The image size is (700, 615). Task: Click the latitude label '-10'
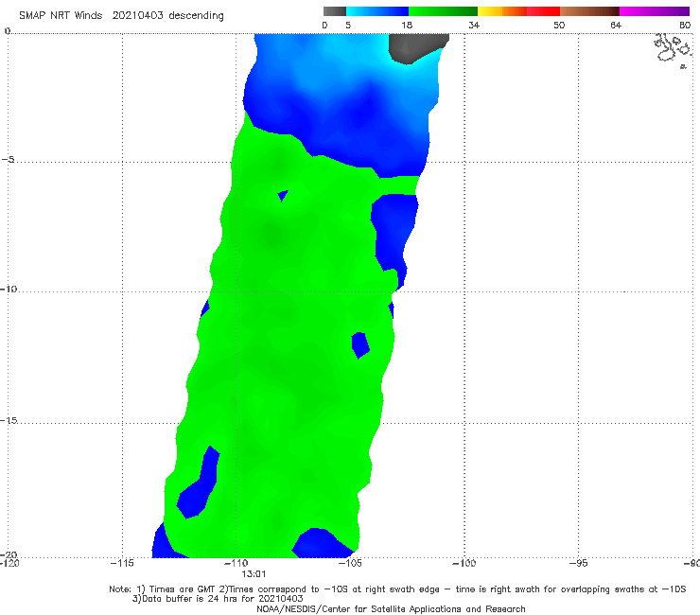9,289
